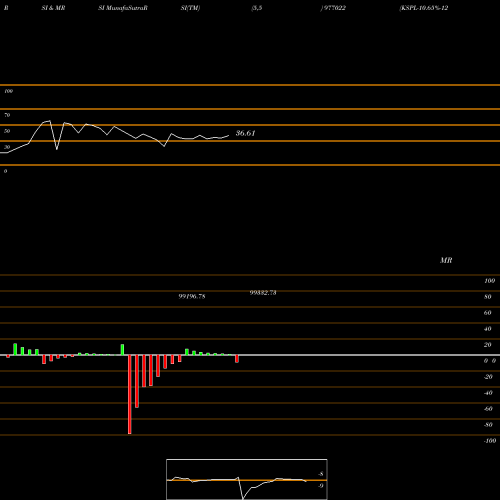Click the RSI axis label 100
Screen dimensions: 500x500
[8, 91]
